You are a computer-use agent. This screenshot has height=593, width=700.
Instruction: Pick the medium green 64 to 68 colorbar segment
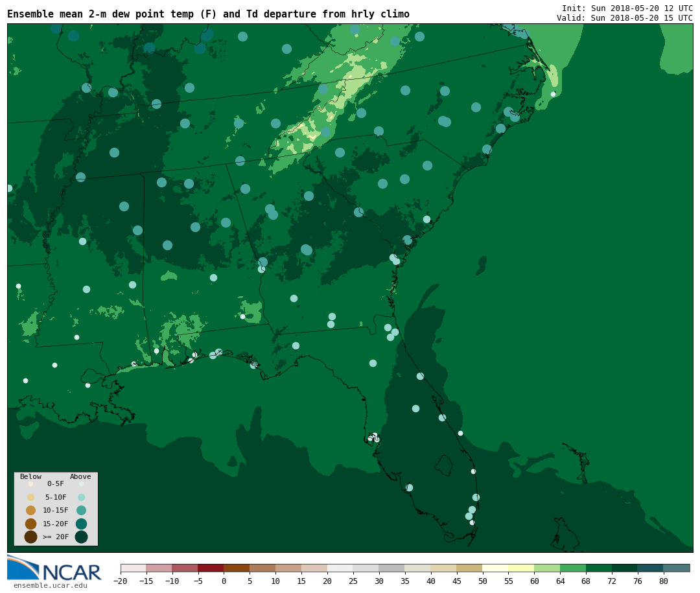573,568
